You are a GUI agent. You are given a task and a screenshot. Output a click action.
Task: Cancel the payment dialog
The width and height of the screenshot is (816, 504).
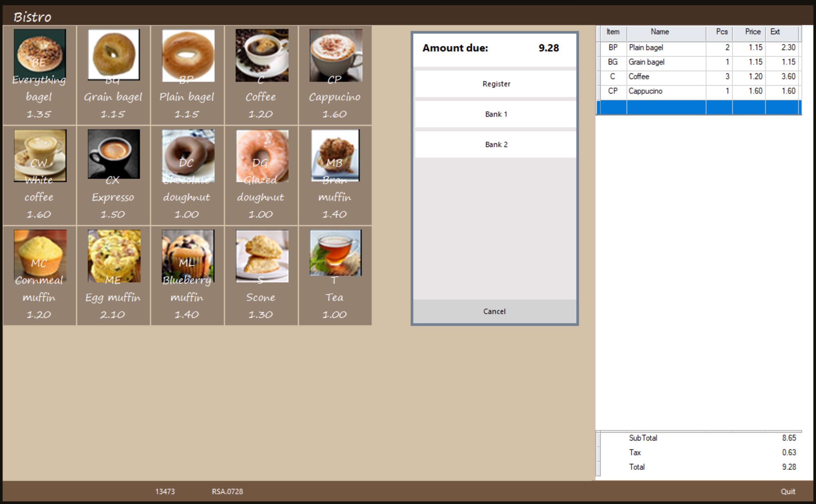[x=494, y=311]
